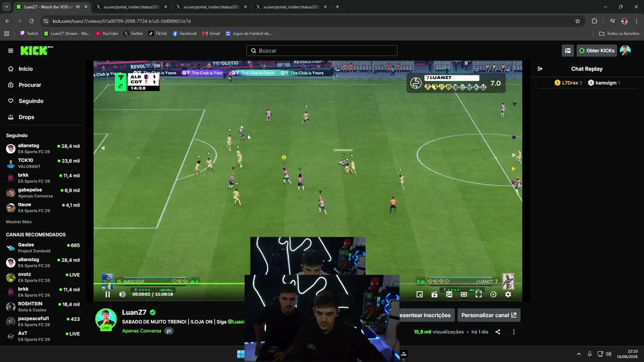Click the LuanZ7 streamer avatar
The height and width of the screenshot is (362, 644).
tap(106, 320)
